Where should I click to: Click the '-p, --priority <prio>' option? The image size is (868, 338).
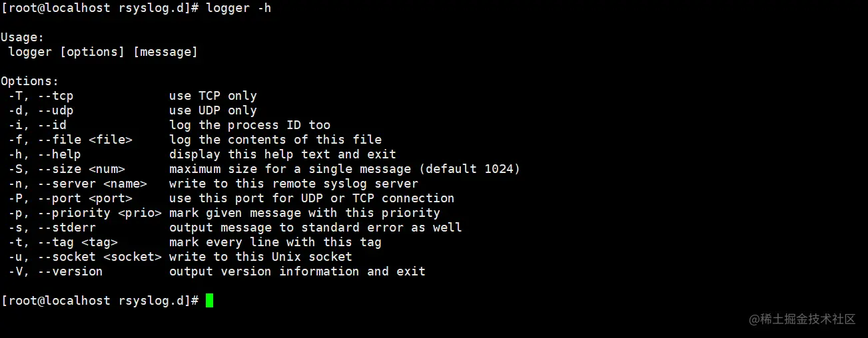(x=85, y=213)
